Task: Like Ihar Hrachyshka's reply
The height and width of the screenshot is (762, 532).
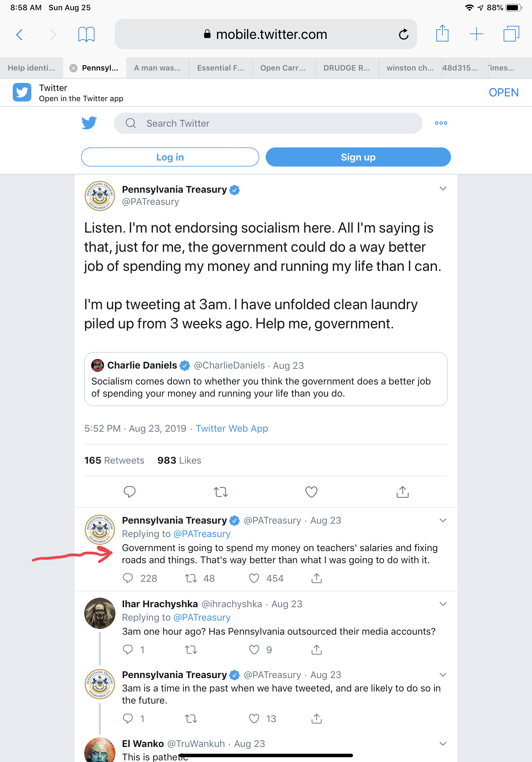Action: coord(254,649)
